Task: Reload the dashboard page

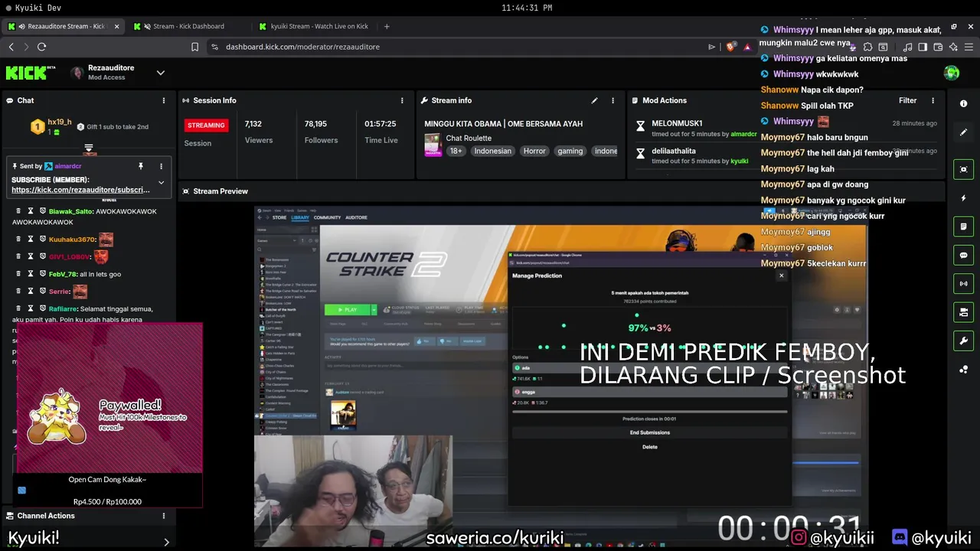Action: coord(41,47)
